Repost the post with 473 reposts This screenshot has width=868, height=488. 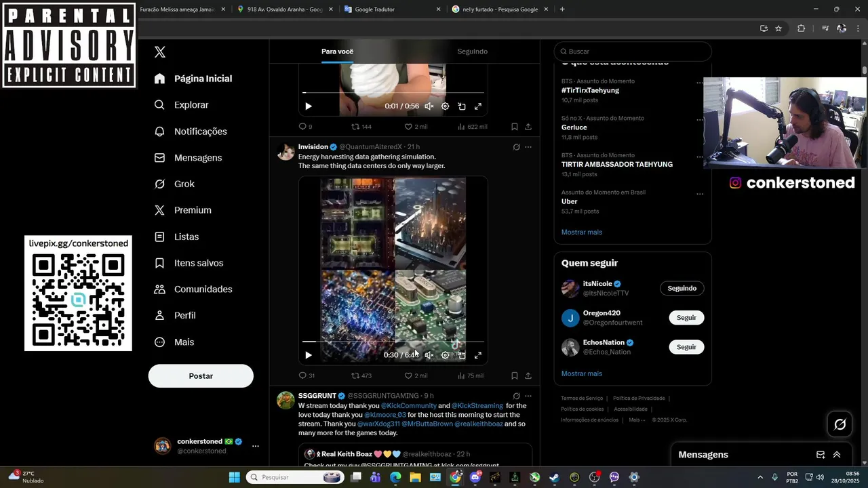pyautogui.click(x=361, y=375)
